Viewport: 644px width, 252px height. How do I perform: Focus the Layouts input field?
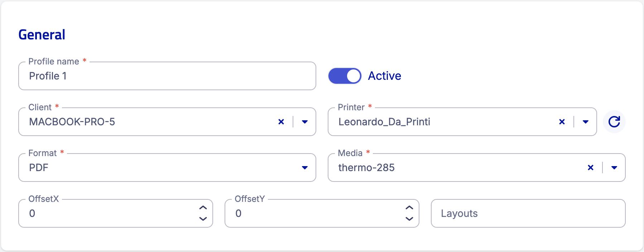[528, 213]
